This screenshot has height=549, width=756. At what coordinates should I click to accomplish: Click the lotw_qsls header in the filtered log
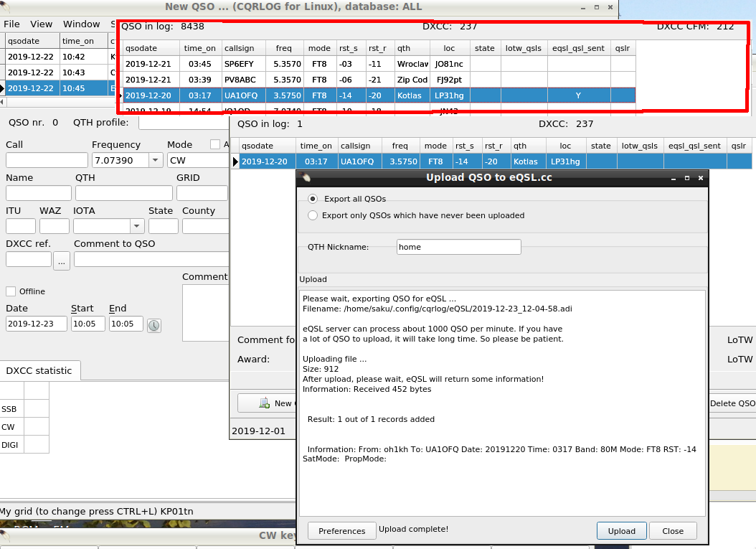pos(639,146)
